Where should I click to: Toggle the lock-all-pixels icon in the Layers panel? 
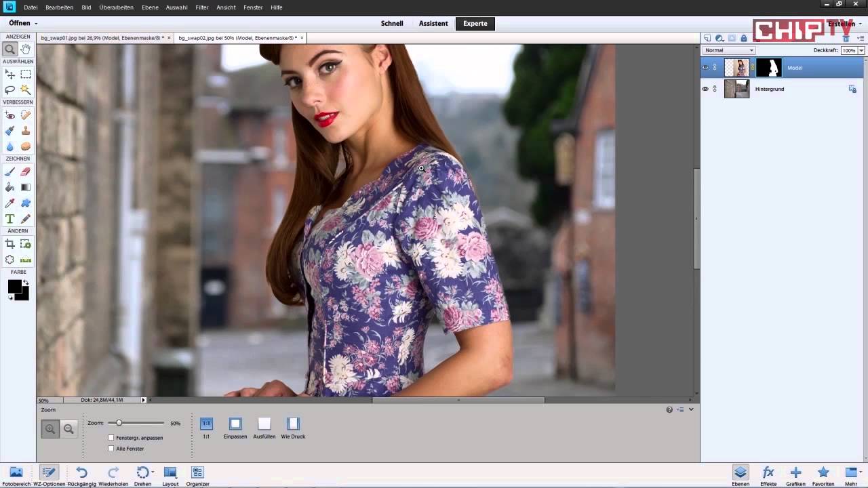744,39
